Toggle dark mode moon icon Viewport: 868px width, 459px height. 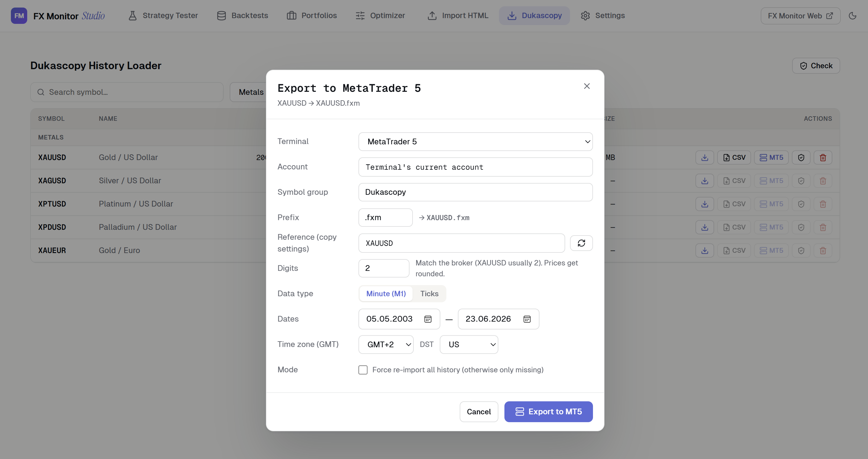[x=853, y=15]
